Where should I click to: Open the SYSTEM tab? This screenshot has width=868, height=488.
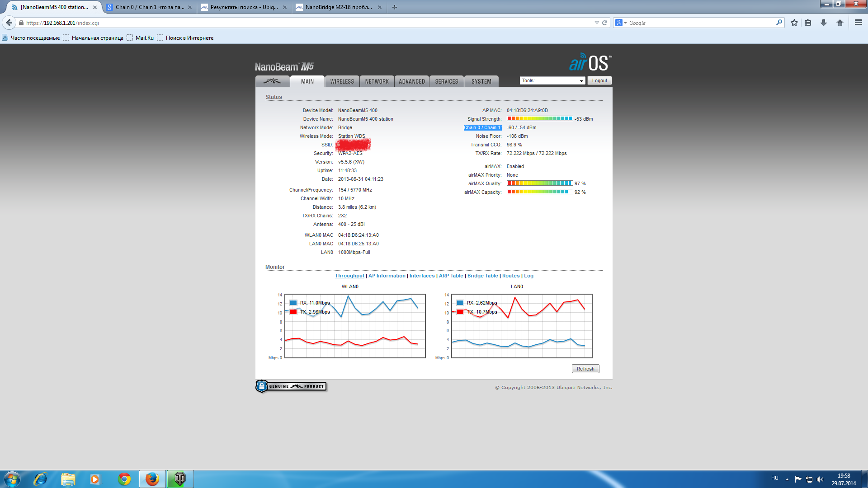(x=481, y=81)
